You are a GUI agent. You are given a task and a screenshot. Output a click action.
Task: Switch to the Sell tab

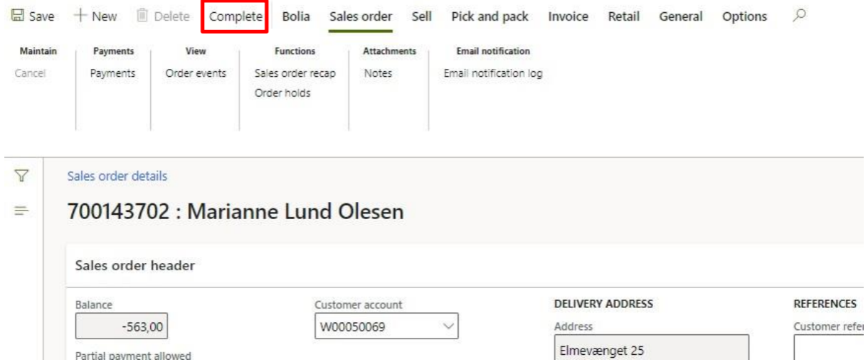pyautogui.click(x=422, y=16)
